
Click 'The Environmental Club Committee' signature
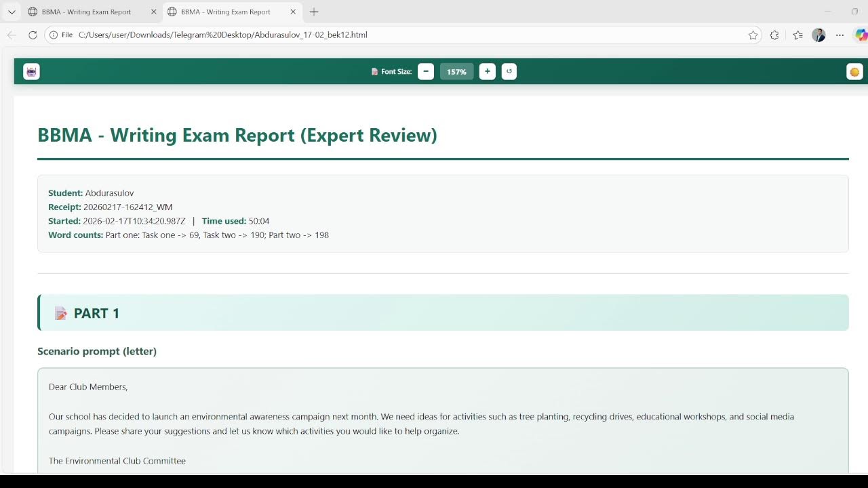coord(117,461)
